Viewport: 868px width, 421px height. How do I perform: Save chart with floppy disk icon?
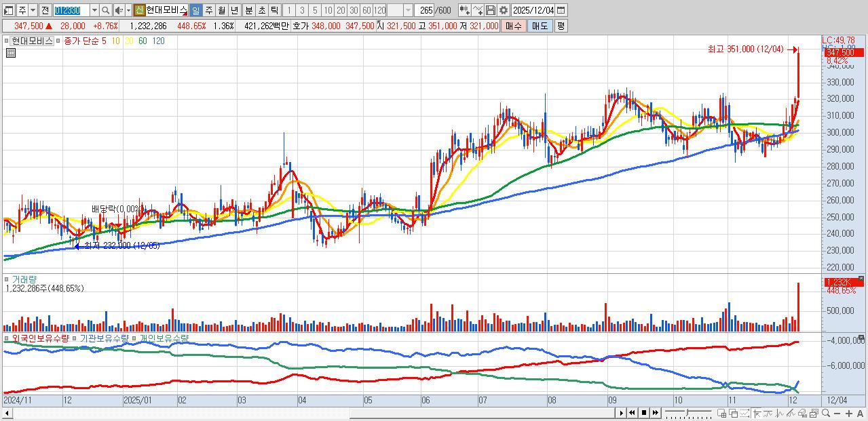tap(491, 10)
